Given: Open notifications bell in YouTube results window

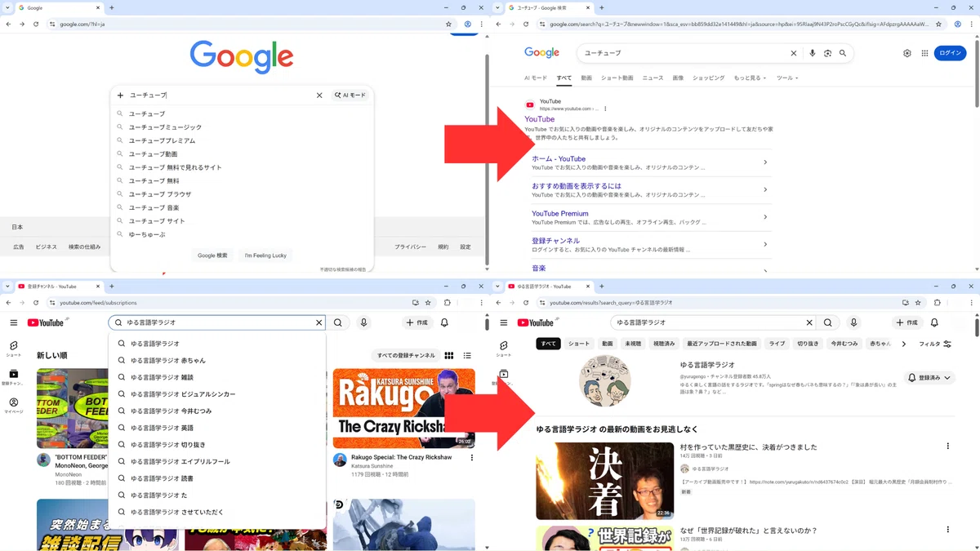Looking at the screenshot, I should click(x=934, y=322).
